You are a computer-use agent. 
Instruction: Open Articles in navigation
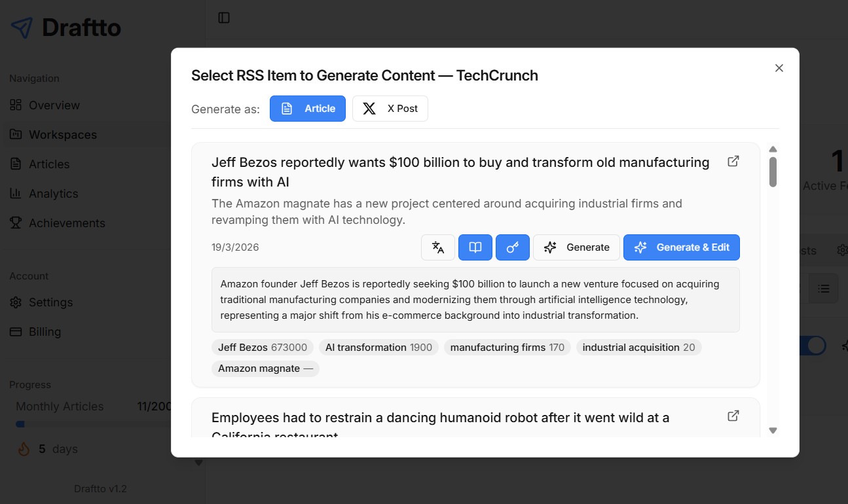(49, 164)
